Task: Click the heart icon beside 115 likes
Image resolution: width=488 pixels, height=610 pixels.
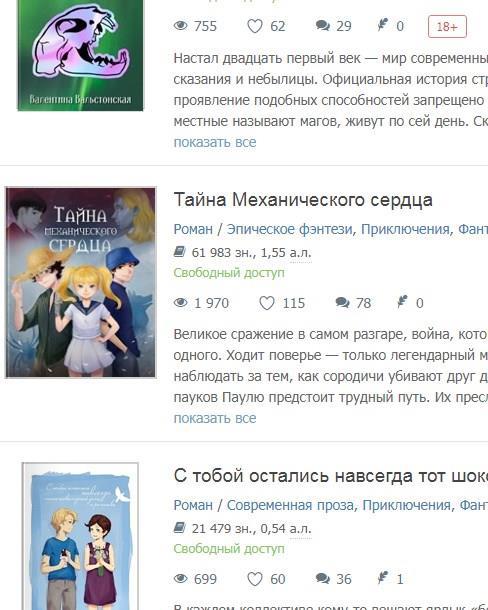Action: pyautogui.click(x=267, y=303)
